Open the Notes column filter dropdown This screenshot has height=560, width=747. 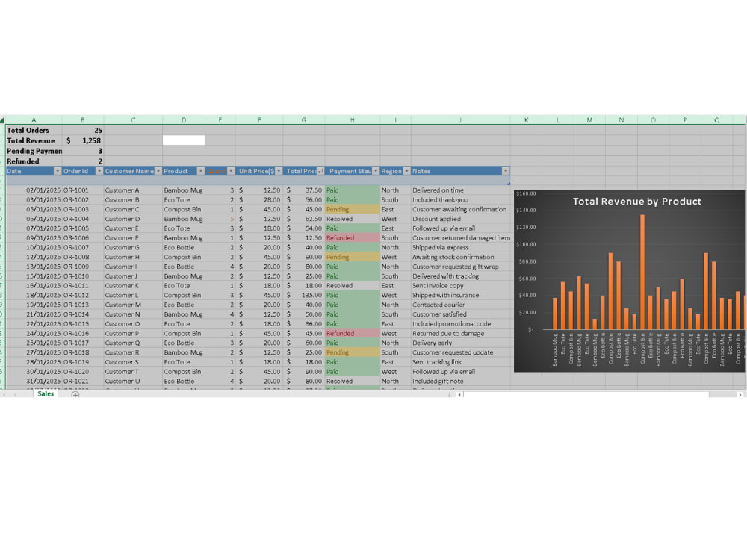pyautogui.click(x=506, y=171)
